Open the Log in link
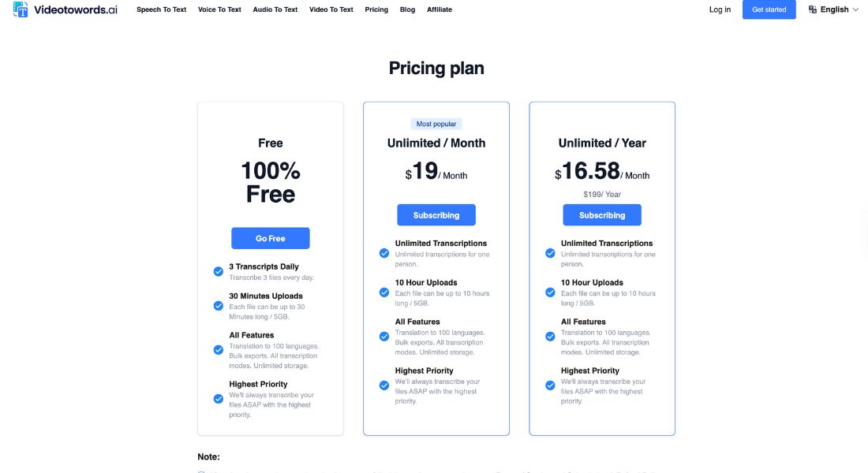868x473 pixels. tap(720, 9)
